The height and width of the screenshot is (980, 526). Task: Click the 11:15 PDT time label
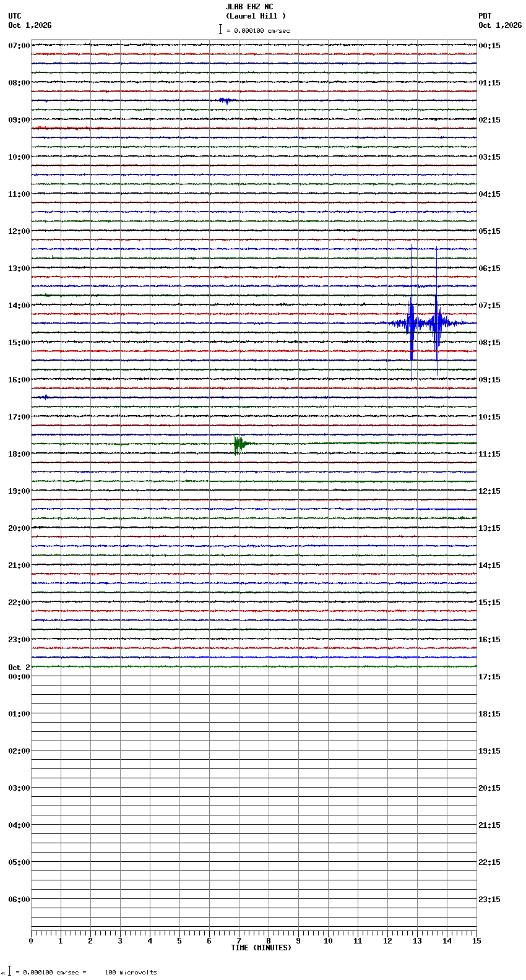point(489,454)
